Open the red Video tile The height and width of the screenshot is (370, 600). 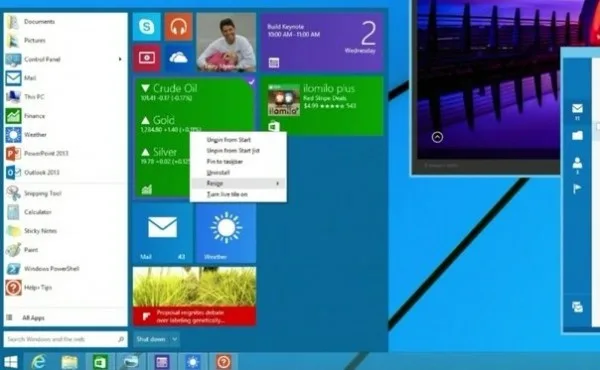(x=147, y=58)
